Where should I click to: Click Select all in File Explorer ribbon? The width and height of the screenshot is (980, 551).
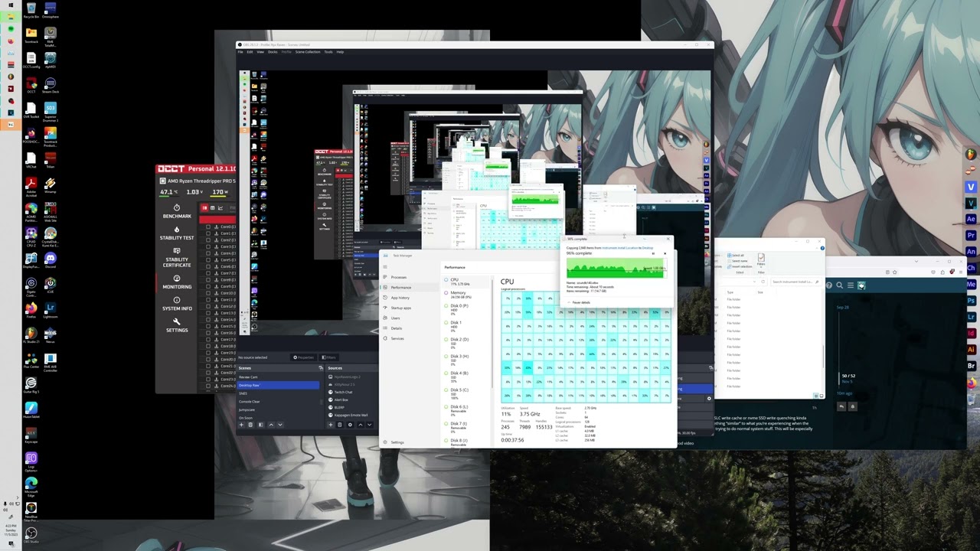pyautogui.click(x=737, y=256)
